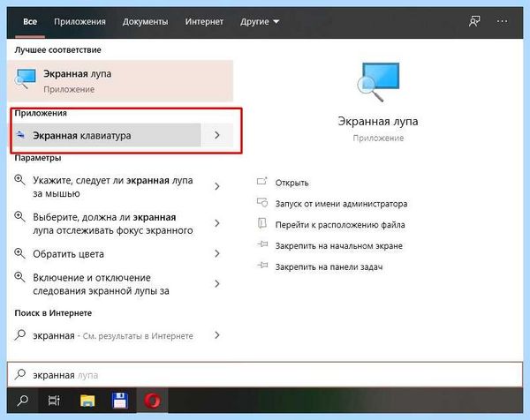Viewport: 530px width, 420px height.
Task: Click the floppy disk taskbar icon
Action: point(120,401)
